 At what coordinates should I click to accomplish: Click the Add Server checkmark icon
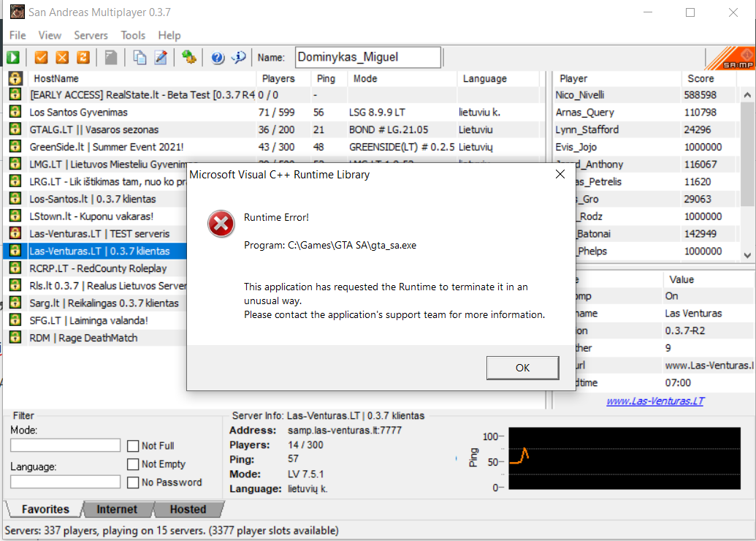pyautogui.click(x=42, y=58)
